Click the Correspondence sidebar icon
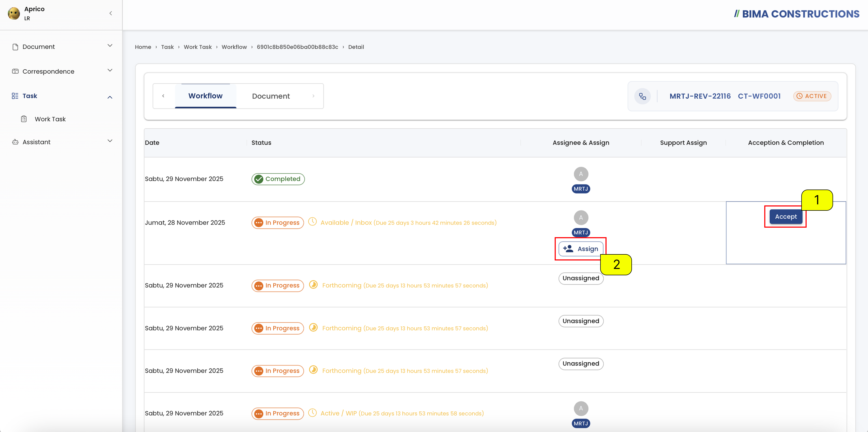This screenshot has width=868, height=432. click(x=15, y=71)
